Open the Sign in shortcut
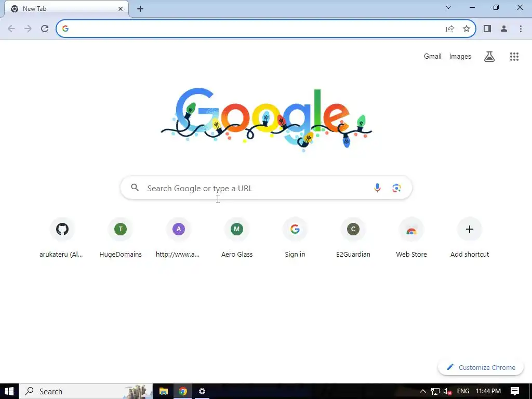 [295, 237]
